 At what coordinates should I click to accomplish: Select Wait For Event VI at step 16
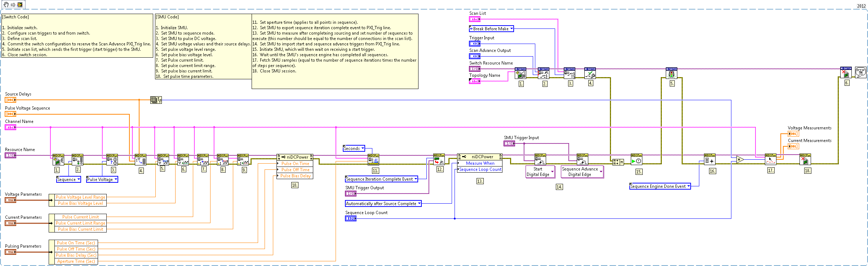[x=710, y=159]
